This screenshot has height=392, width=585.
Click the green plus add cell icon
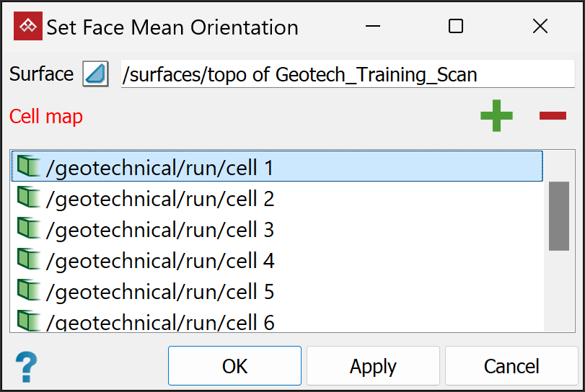[x=496, y=116]
